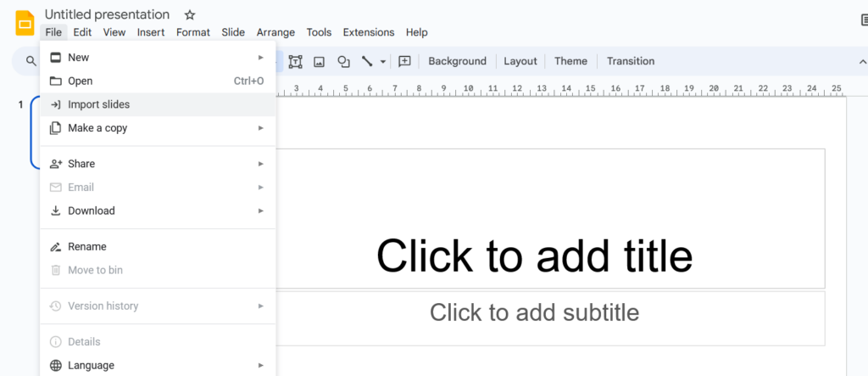Open the line type dropdown arrow
This screenshot has height=376, width=868.
point(383,61)
